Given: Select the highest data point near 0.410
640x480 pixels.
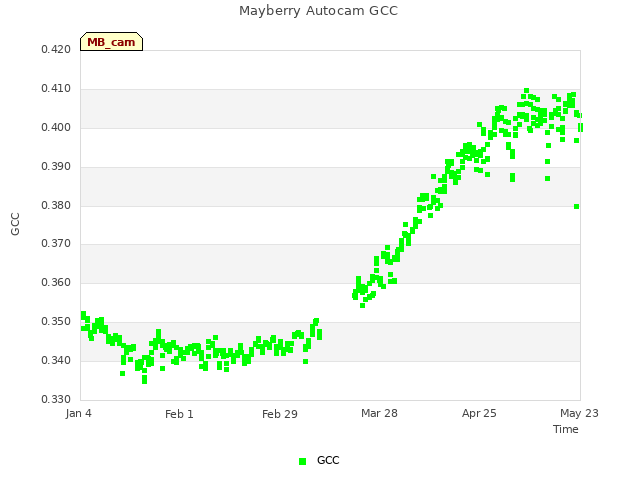Looking at the screenshot, I should (527, 91).
